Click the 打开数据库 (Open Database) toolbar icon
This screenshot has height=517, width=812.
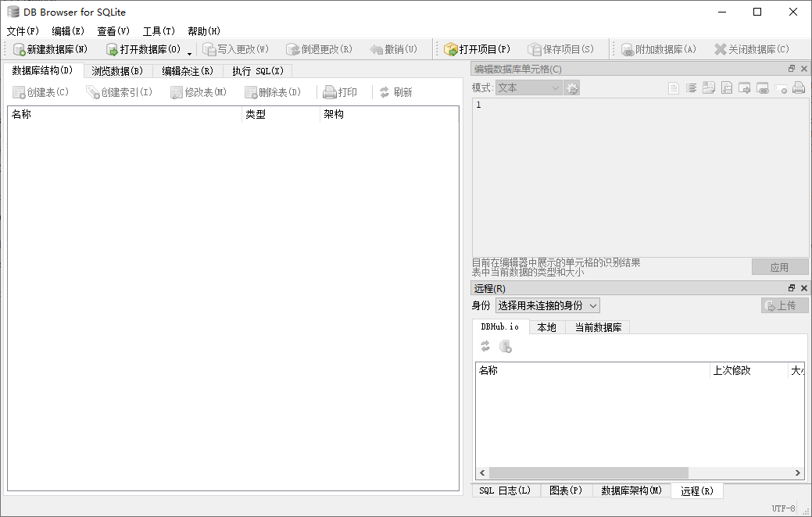[113, 49]
